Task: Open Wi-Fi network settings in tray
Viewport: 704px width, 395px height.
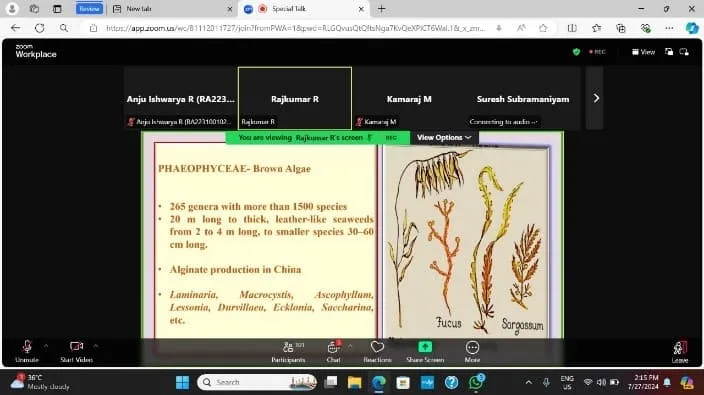Action: (588, 382)
